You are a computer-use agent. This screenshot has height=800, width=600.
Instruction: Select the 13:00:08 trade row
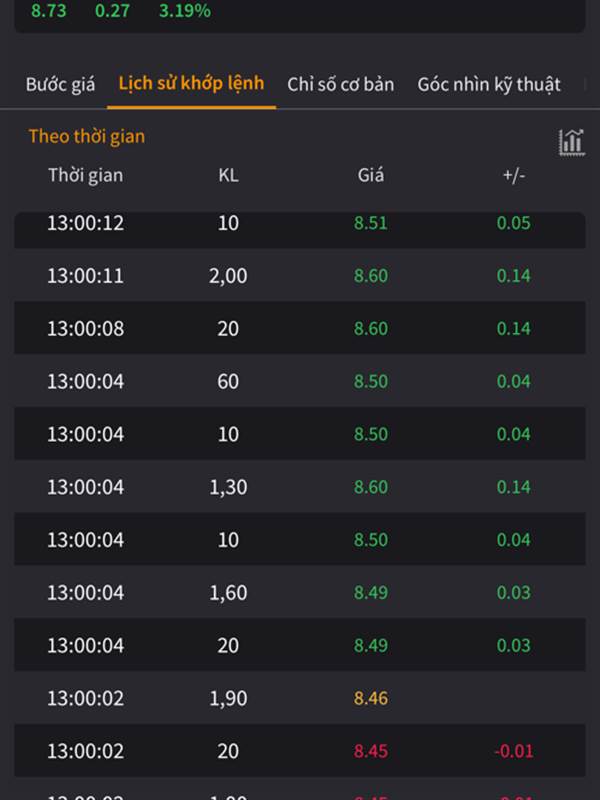point(299,328)
